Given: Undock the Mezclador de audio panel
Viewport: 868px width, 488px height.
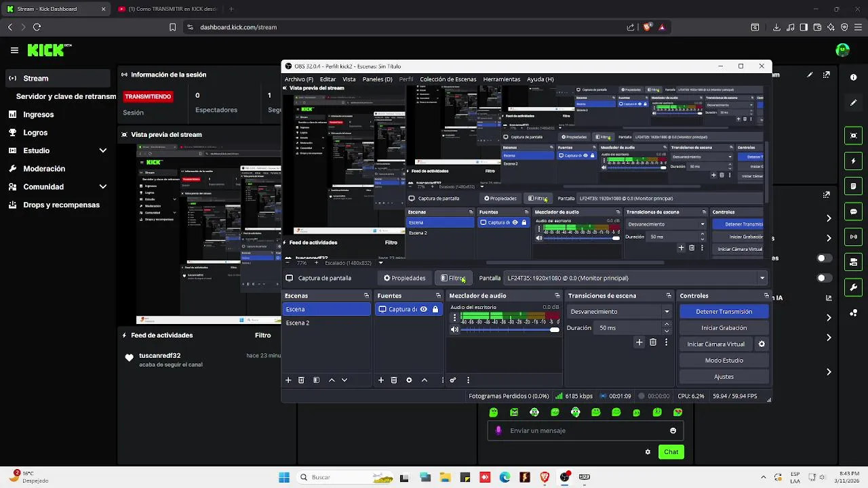Looking at the screenshot, I should (557, 296).
